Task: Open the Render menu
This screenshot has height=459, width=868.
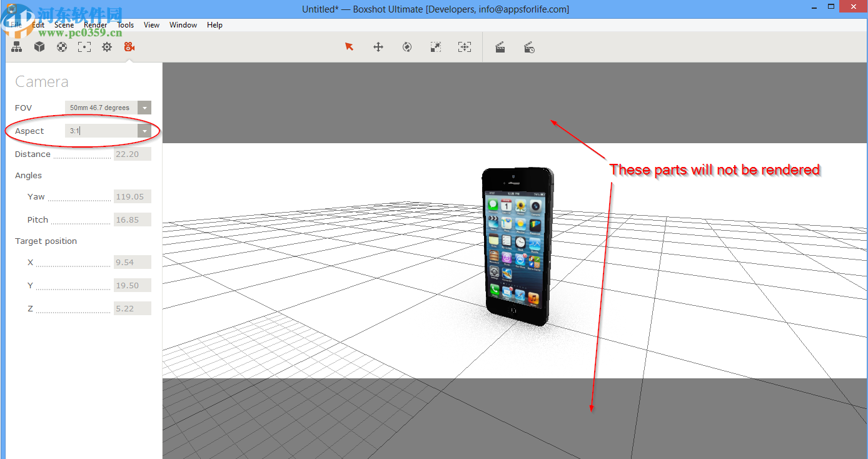Action: (96, 25)
